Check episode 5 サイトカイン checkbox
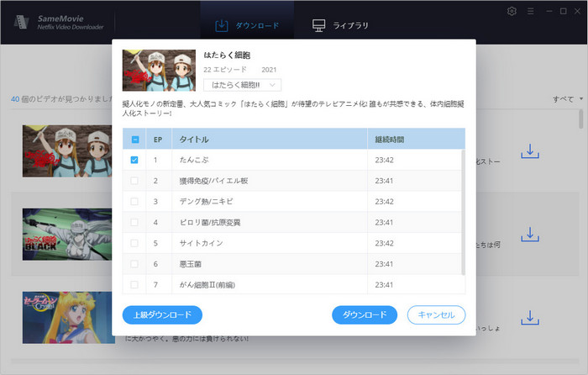The width and height of the screenshot is (588, 375). click(x=135, y=243)
